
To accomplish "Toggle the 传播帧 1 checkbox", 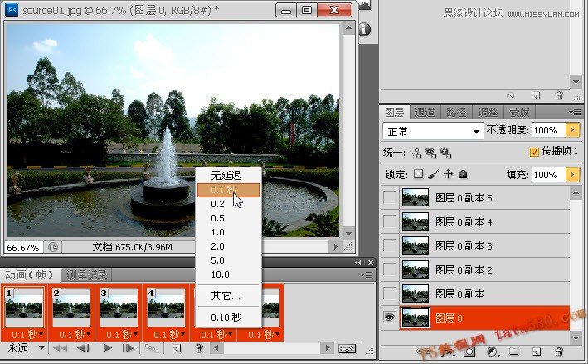I will [x=534, y=153].
